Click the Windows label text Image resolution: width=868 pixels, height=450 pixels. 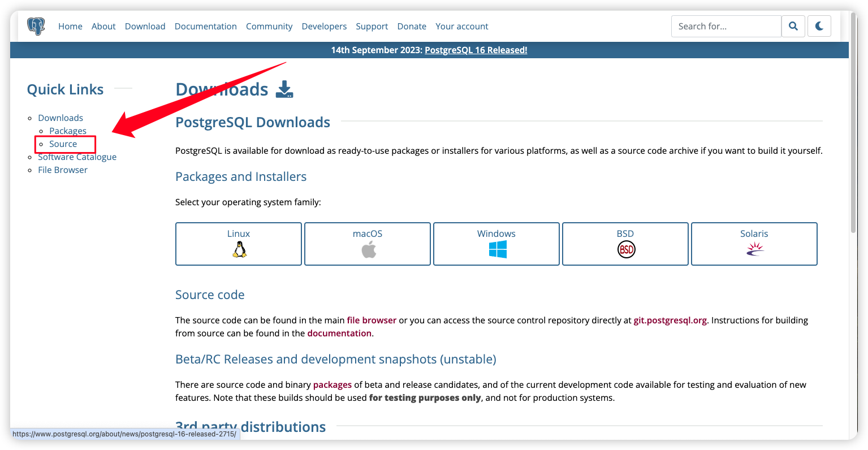496,233
